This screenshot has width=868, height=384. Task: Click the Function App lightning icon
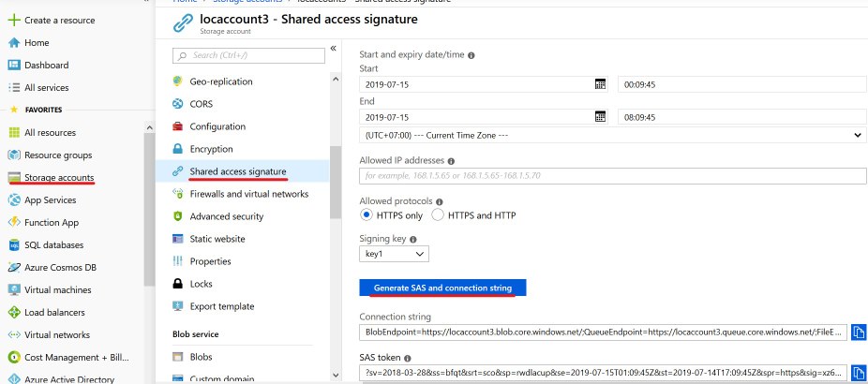click(x=14, y=222)
